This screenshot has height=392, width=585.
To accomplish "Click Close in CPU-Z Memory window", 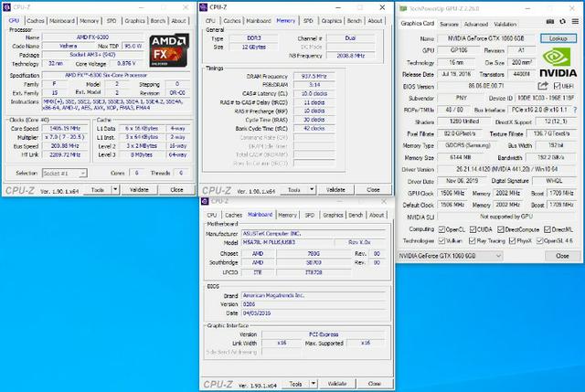I will pyautogui.click(x=373, y=189).
